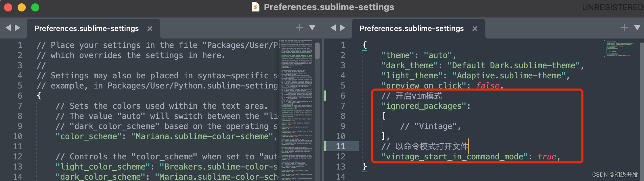Screen dimensions: 644x181
Task: Click left pane minimap
Action: [297, 110]
